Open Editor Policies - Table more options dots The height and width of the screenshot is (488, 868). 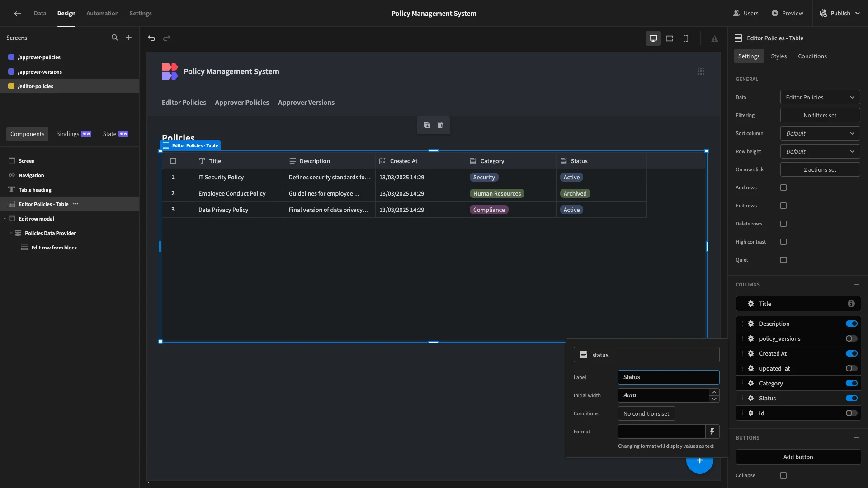point(75,204)
